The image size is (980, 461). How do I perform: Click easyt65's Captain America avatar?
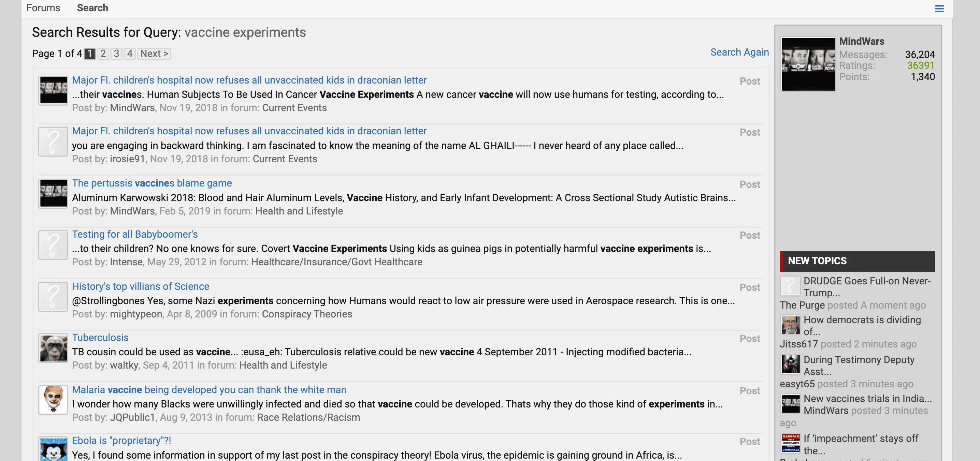(790, 365)
